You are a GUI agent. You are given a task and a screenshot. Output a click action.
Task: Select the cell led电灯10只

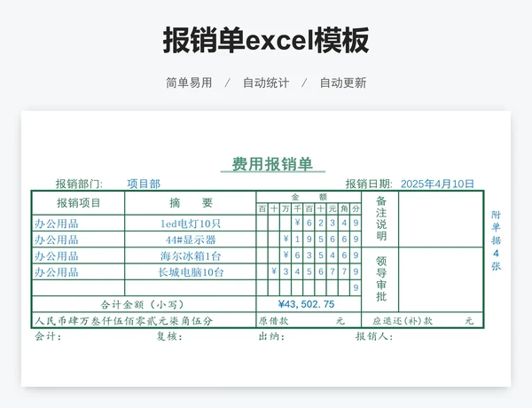pos(191,224)
